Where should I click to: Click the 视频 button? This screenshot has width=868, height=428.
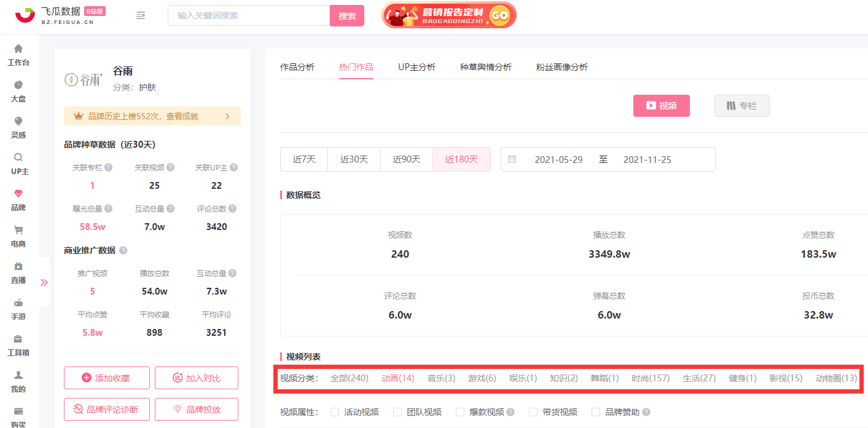[x=662, y=106]
